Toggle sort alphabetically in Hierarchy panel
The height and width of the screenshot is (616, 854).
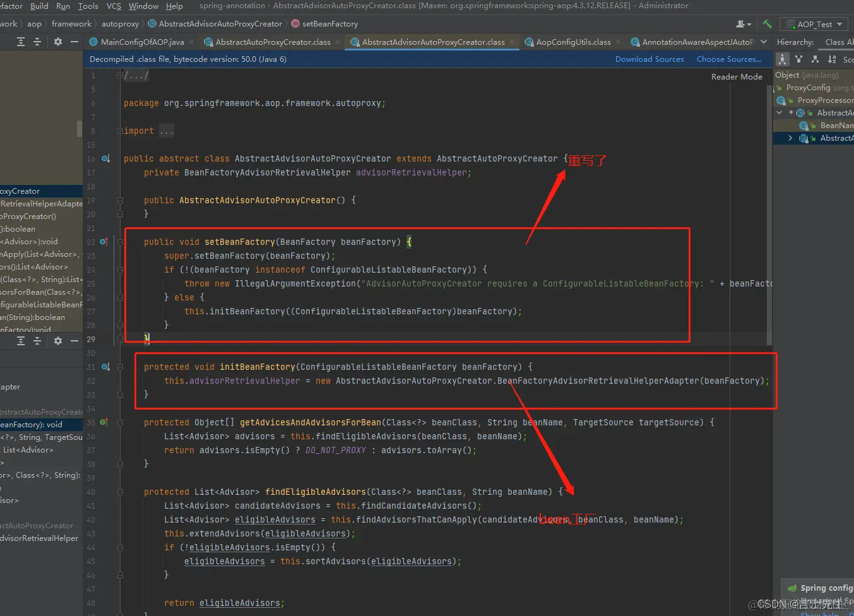pyautogui.click(x=832, y=59)
